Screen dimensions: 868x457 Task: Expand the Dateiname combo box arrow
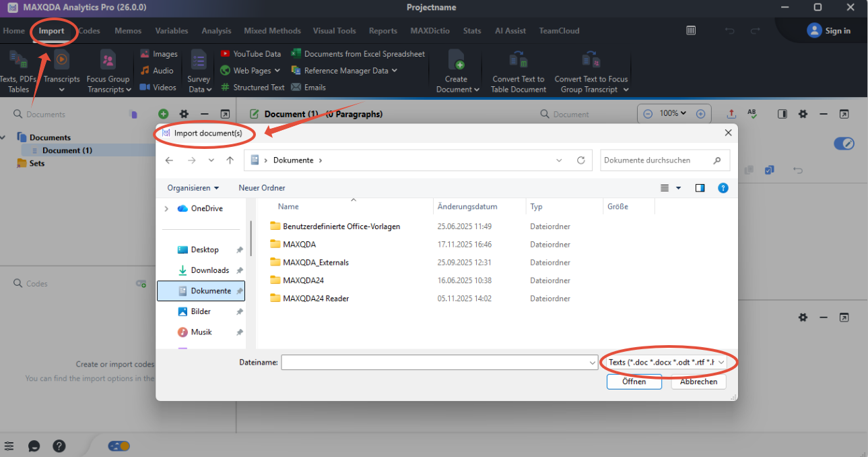point(592,363)
